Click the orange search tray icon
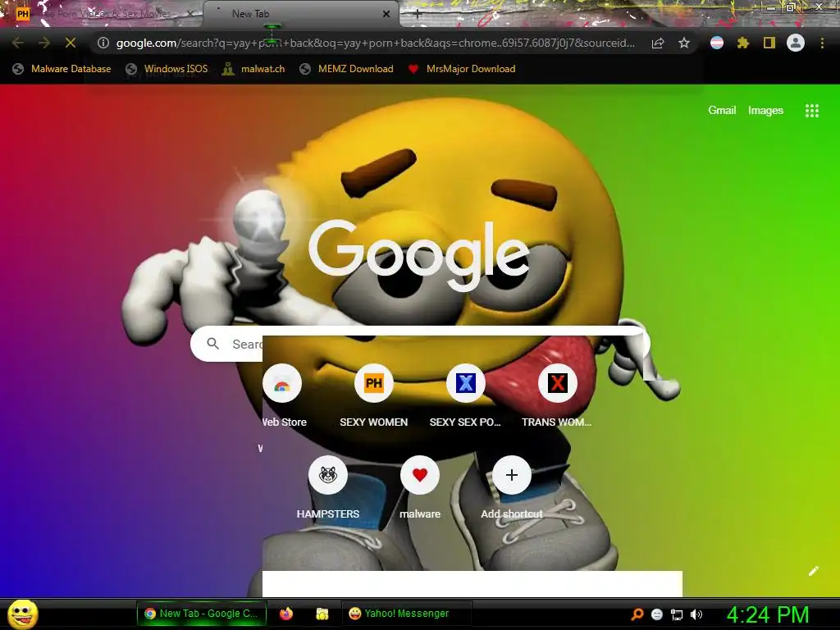The width and height of the screenshot is (840, 630). click(637, 614)
